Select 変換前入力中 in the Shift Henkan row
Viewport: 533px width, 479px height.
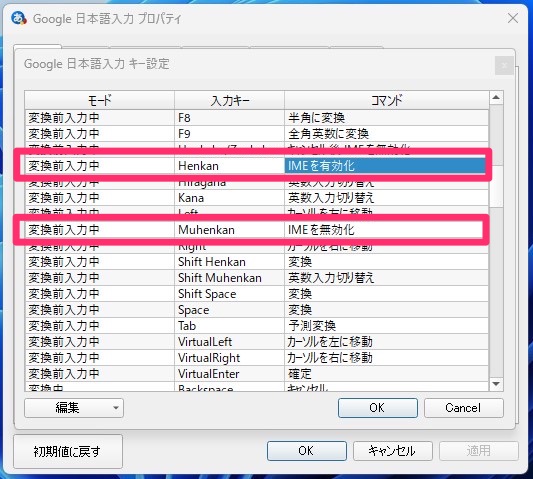(100, 262)
